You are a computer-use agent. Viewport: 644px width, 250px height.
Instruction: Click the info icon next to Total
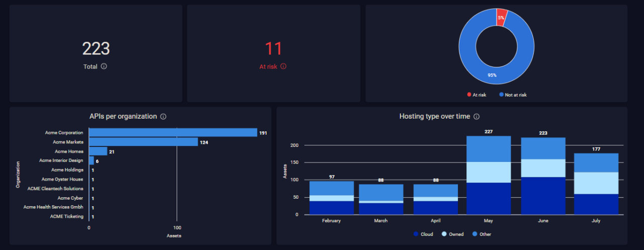104,66
